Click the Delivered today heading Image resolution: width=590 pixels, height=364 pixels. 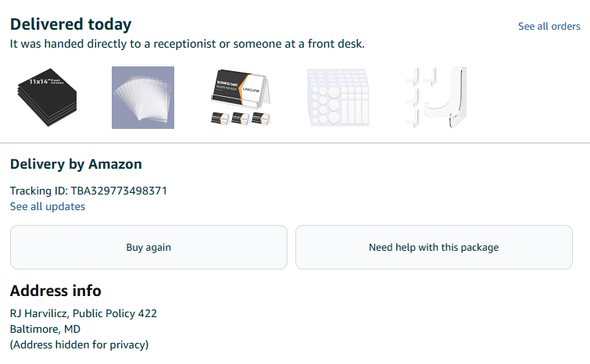[x=70, y=24]
